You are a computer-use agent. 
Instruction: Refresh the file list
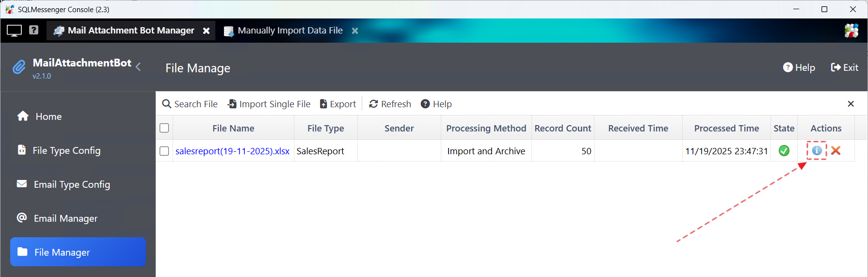pos(390,104)
